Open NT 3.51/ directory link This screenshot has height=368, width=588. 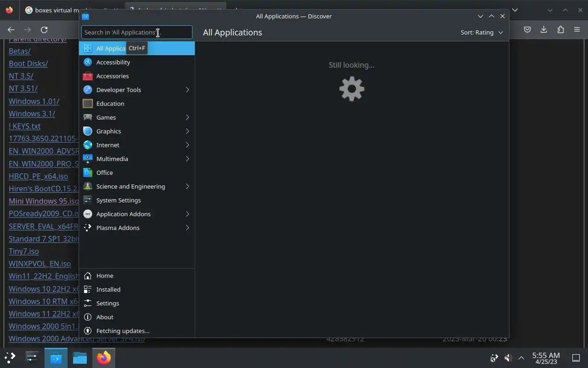click(x=23, y=88)
